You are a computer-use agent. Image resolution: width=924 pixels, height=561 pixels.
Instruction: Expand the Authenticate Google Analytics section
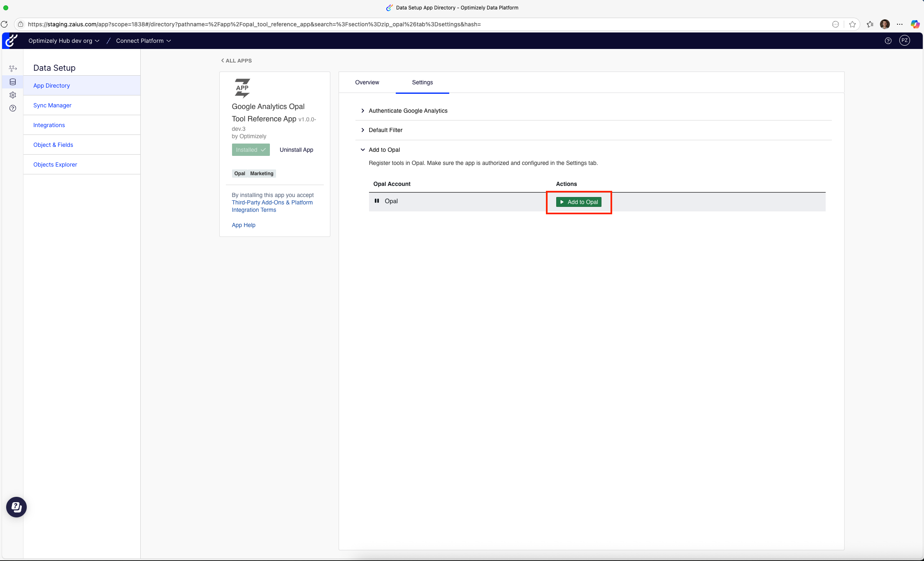coord(408,111)
